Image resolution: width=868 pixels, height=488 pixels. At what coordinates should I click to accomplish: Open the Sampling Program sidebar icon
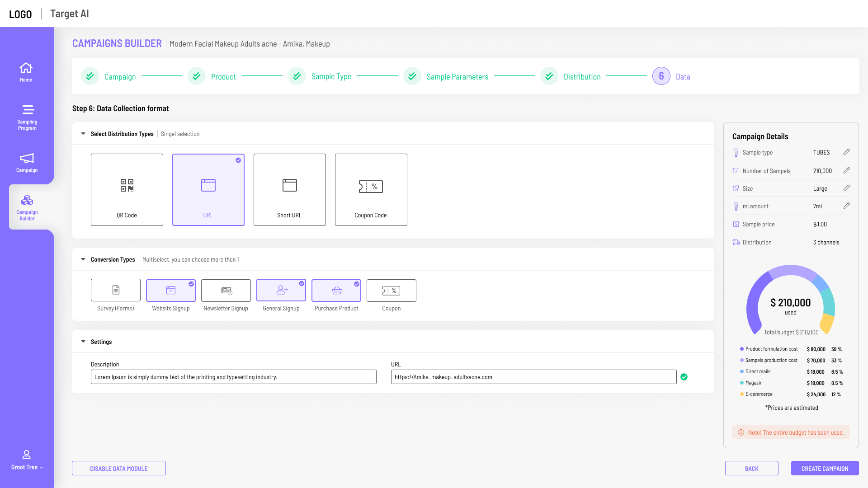(27, 117)
